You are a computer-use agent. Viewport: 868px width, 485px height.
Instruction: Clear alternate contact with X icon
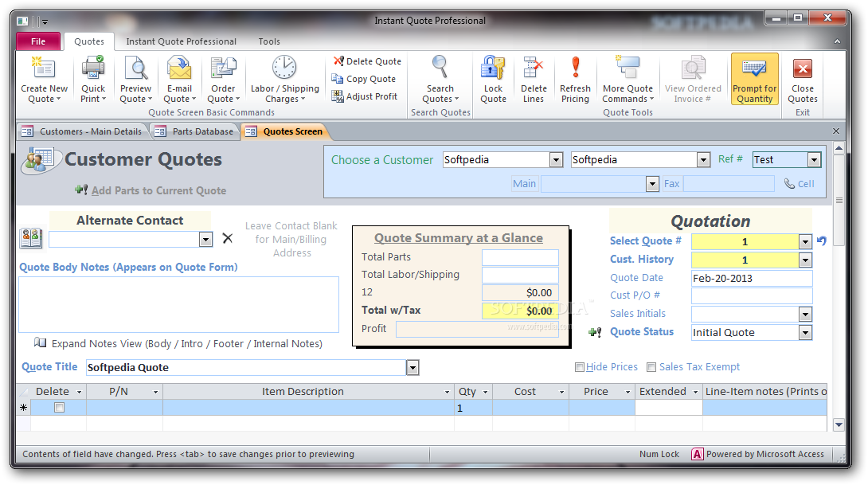tap(228, 238)
